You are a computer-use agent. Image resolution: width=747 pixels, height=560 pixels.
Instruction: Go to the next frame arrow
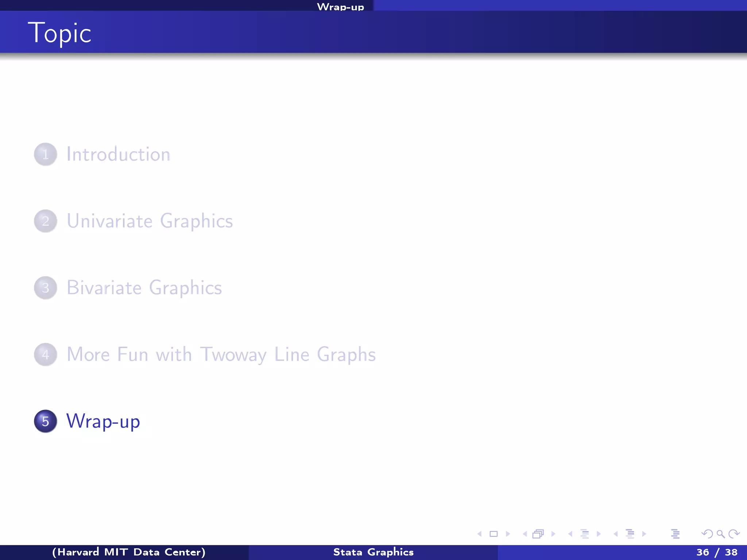point(553,534)
